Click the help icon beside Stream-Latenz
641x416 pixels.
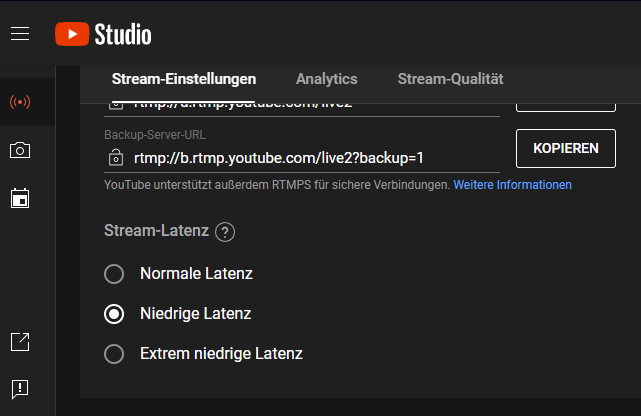click(x=225, y=232)
